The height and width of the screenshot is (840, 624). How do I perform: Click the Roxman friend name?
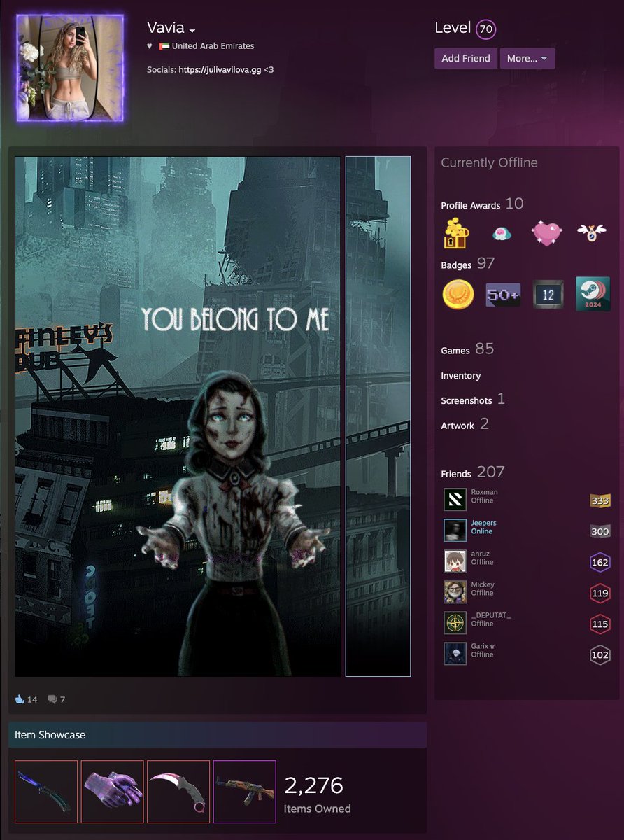(x=484, y=492)
